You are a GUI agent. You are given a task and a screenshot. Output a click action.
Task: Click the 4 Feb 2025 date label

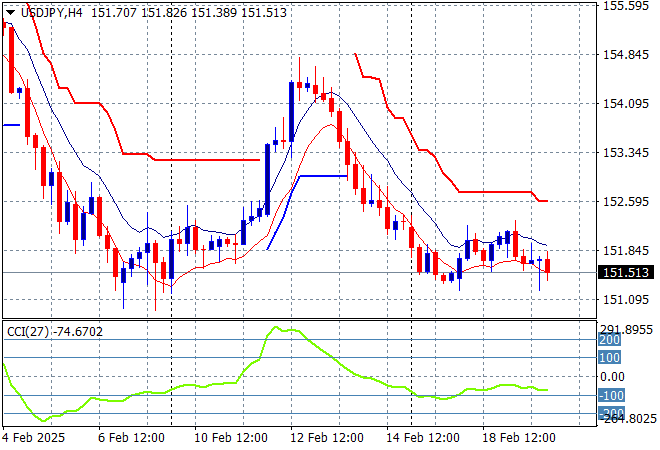34,438
